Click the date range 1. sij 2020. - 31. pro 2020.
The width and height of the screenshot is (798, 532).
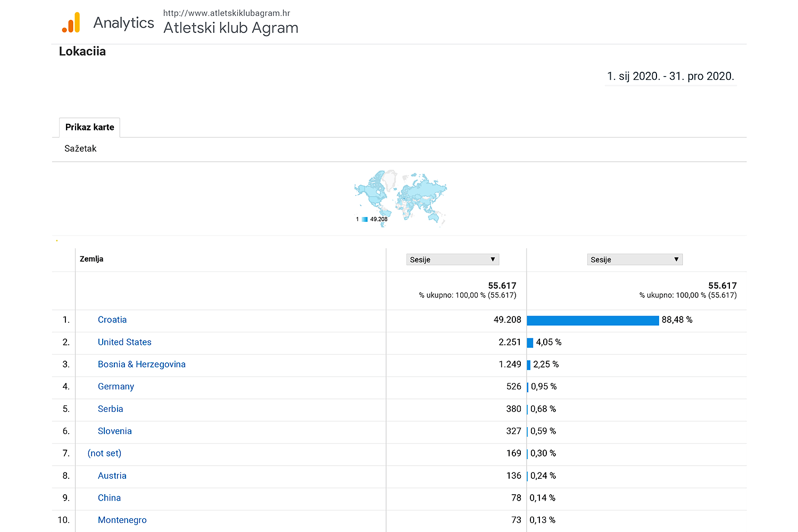(x=670, y=76)
